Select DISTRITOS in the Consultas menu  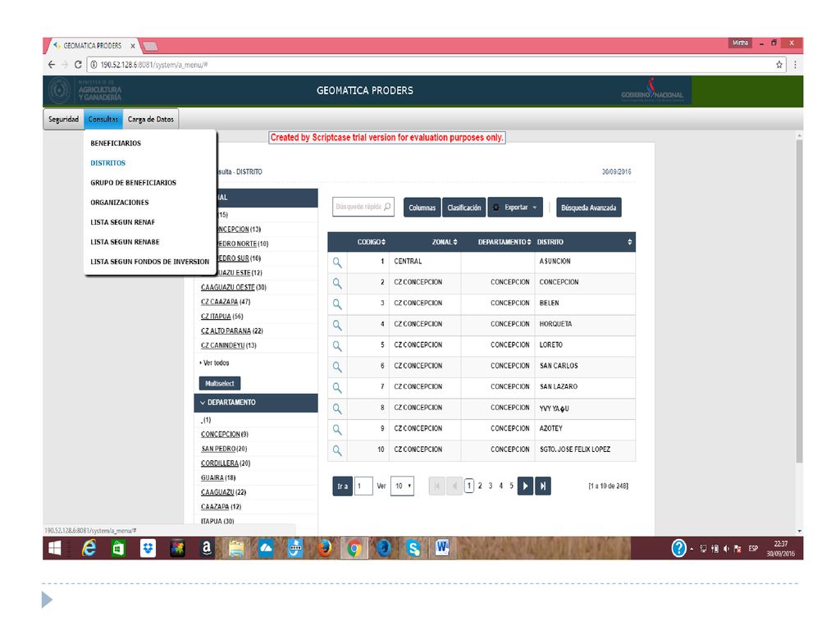(x=107, y=163)
